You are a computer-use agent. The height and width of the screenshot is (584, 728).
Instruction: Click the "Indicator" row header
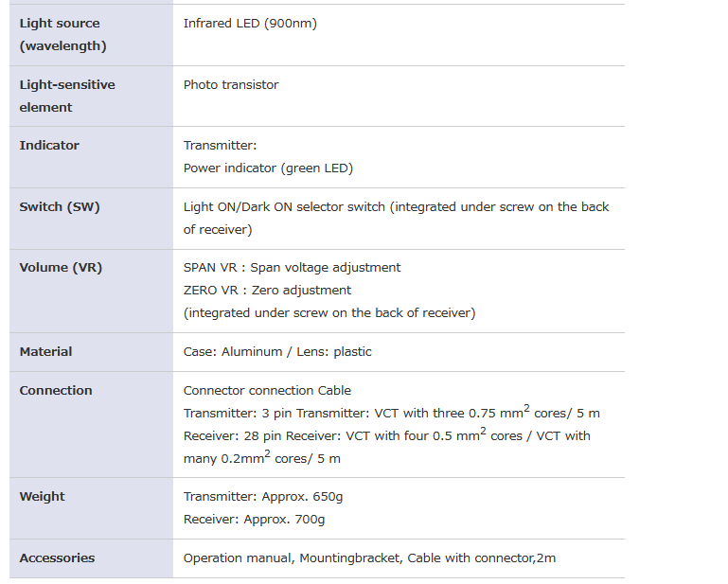[x=49, y=146]
